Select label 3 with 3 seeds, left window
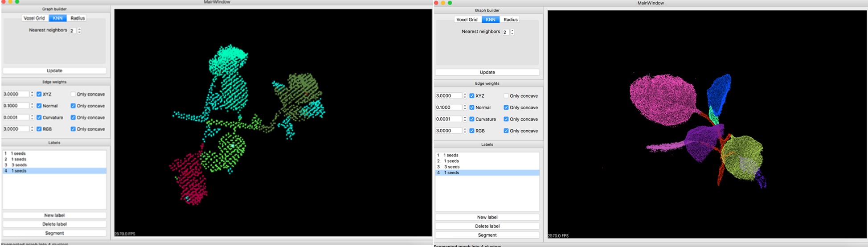This screenshot has height=247, width=868. [18, 165]
